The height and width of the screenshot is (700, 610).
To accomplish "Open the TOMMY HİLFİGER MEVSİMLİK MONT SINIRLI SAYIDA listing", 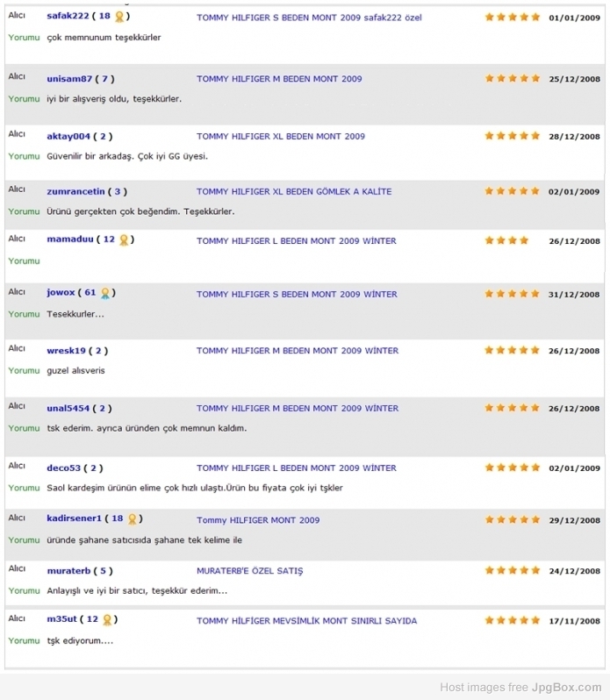I will pos(306,621).
